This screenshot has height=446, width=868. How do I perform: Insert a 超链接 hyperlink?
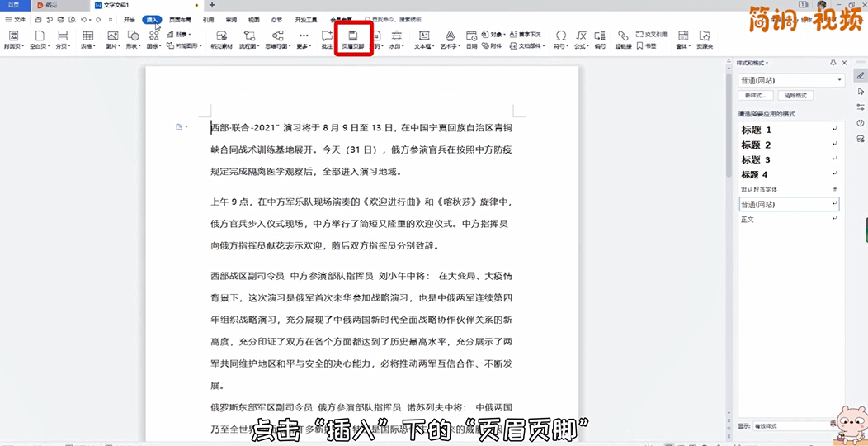tap(624, 39)
